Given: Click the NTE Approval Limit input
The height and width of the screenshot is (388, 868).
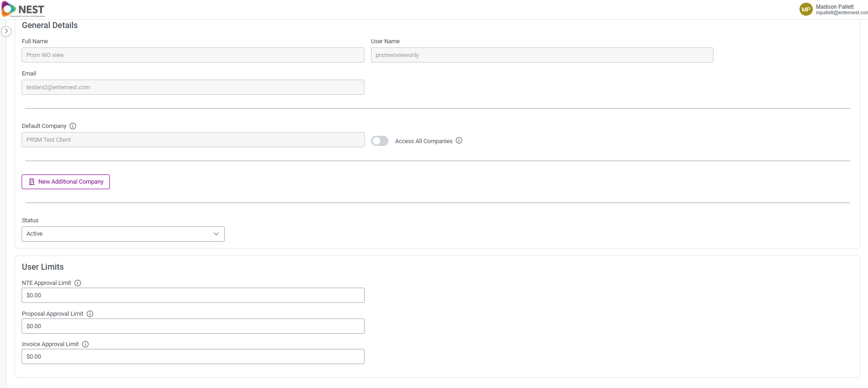Looking at the screenshot, I should pyautogui.click(x=193, y=295).
